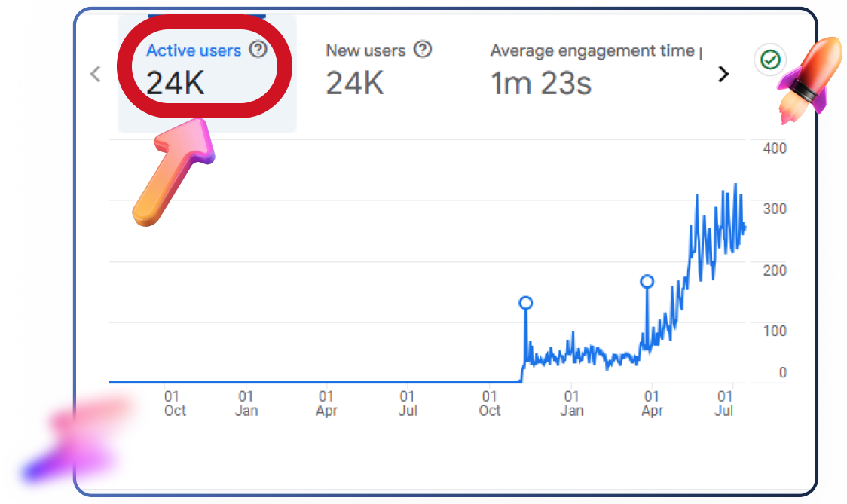847x504 pixels.
Task: Select the Active users metric tab
Action: pos(206,73)
